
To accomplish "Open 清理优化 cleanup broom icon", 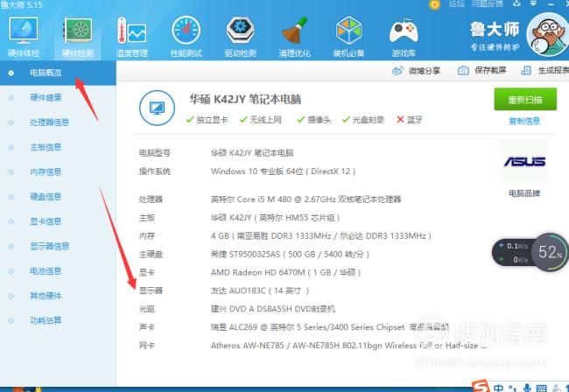I will pos(294,37).
